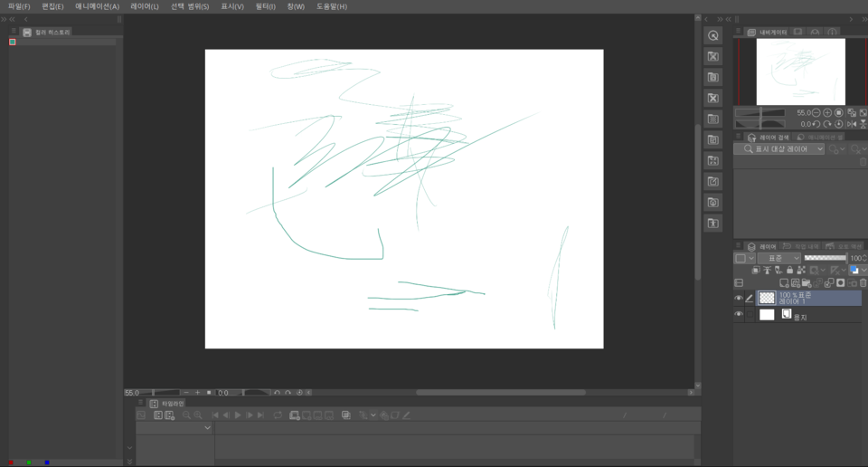868x467 pixels.
Task: Pick the teal swatch in color history
Action: click(12, 43)
